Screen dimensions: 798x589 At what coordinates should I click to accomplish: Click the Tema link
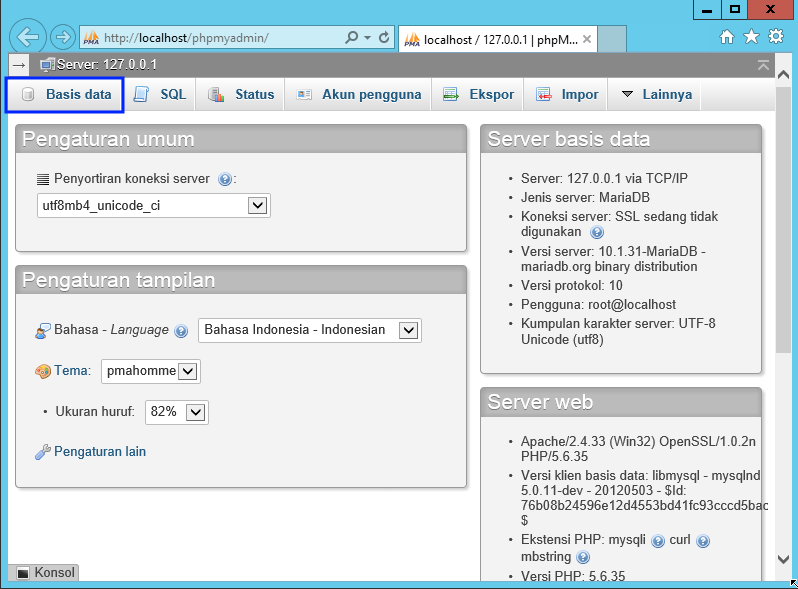(x=72, y=371)
